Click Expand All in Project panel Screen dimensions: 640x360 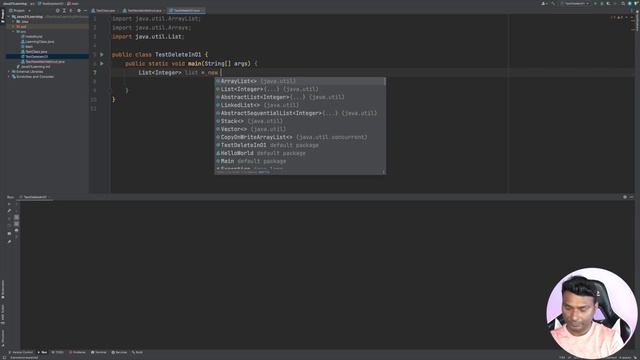(x=64, y=11)
